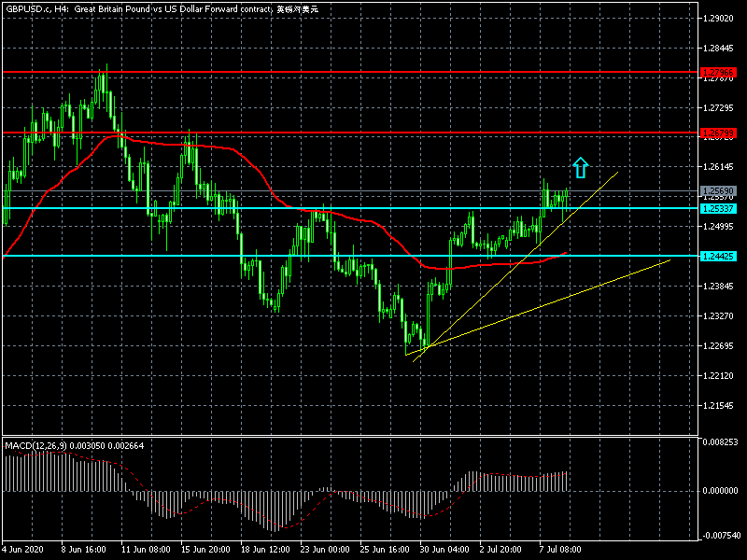
Task: Click the 1.23845 price scale label
Action: pos(718,286)
